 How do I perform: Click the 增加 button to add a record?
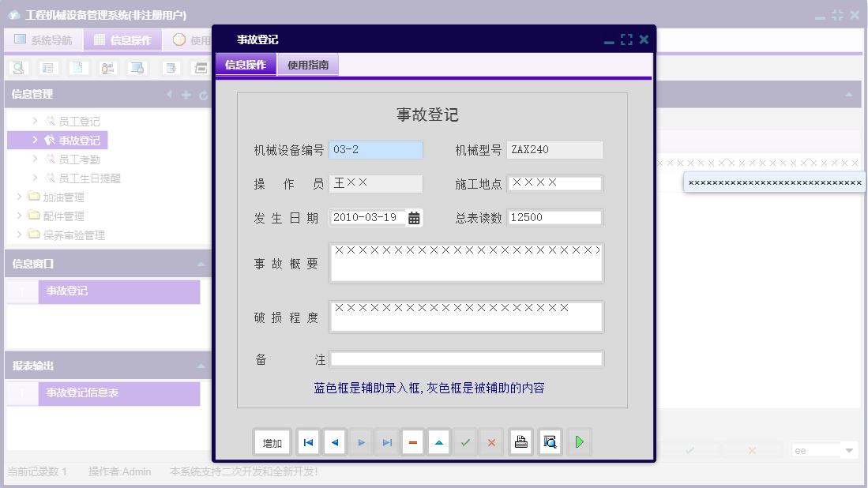pyautogui.click(x=272, y=442)
